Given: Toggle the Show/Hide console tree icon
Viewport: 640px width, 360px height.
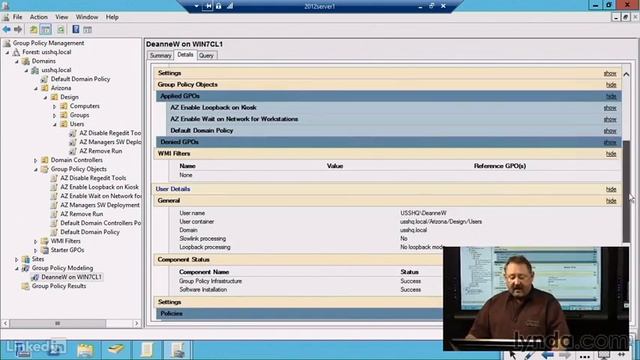Looking at the screenshot, I should tap(46, 29).
